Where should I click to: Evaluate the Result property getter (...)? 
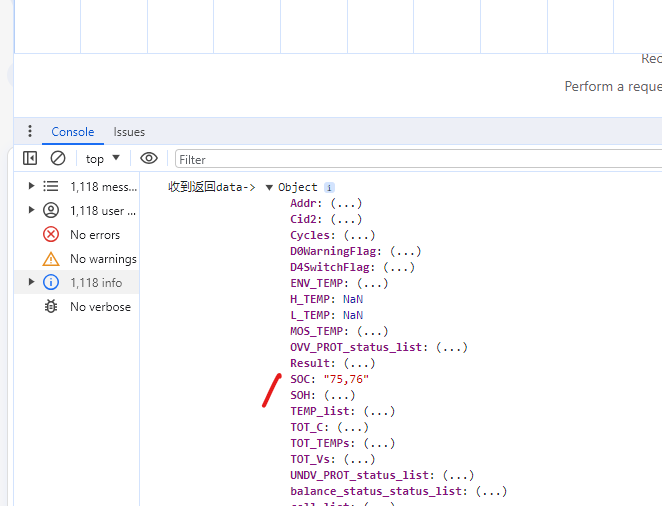(359, 363)
